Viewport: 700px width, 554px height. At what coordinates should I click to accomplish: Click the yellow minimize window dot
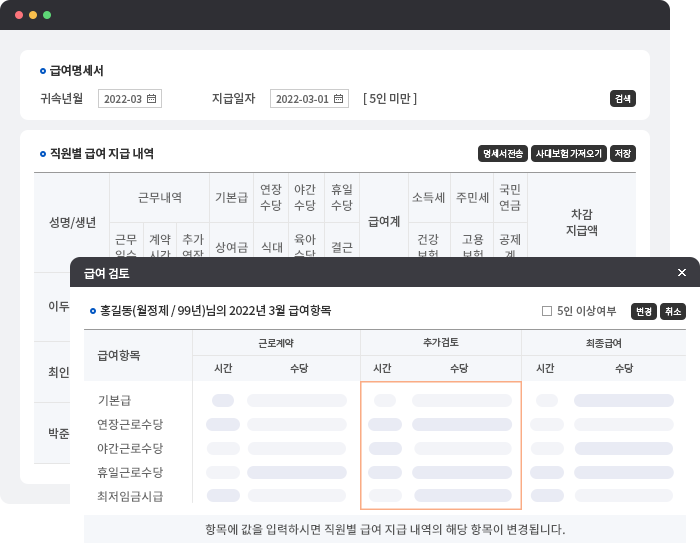32,15
